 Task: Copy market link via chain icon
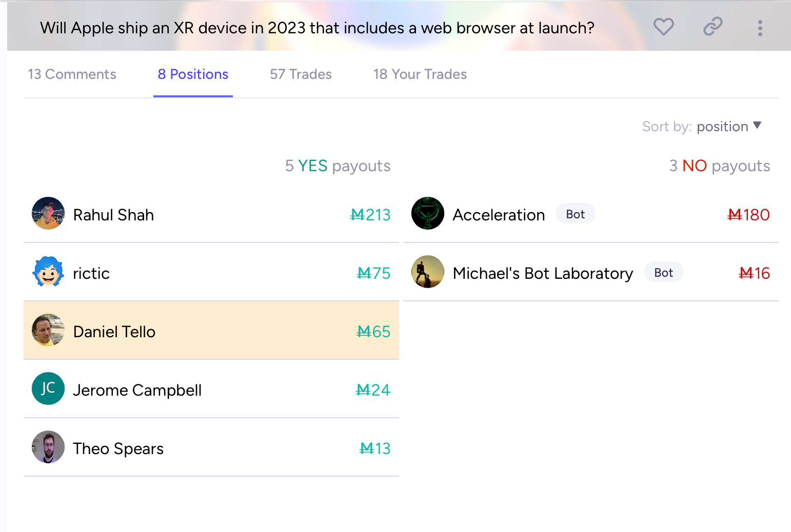[x=713, y=27]
